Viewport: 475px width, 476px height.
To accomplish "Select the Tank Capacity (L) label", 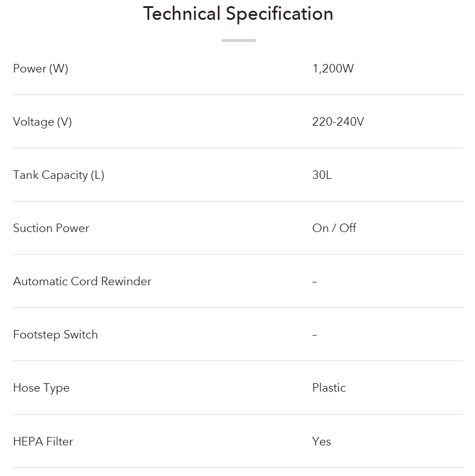I will (x=59, y=175).
